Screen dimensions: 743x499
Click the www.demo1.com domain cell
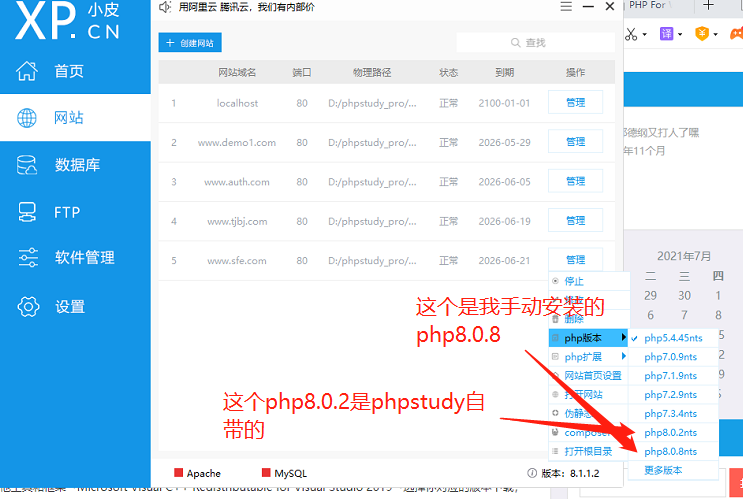pos(237,143)
